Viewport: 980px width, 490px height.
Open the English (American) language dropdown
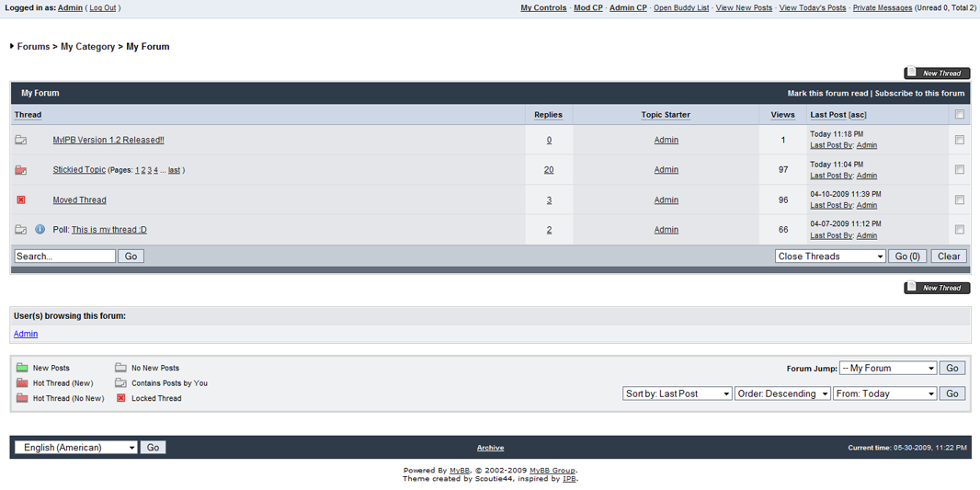[76, 448]
